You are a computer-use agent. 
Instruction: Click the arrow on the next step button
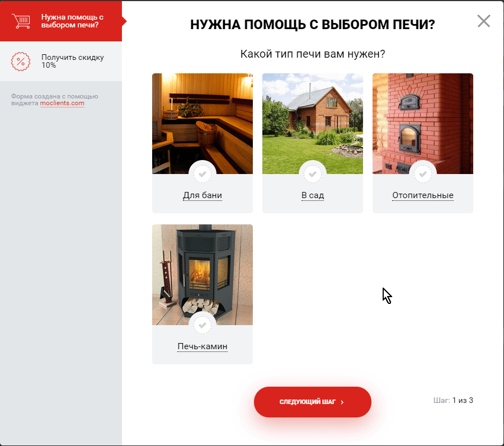342,402
